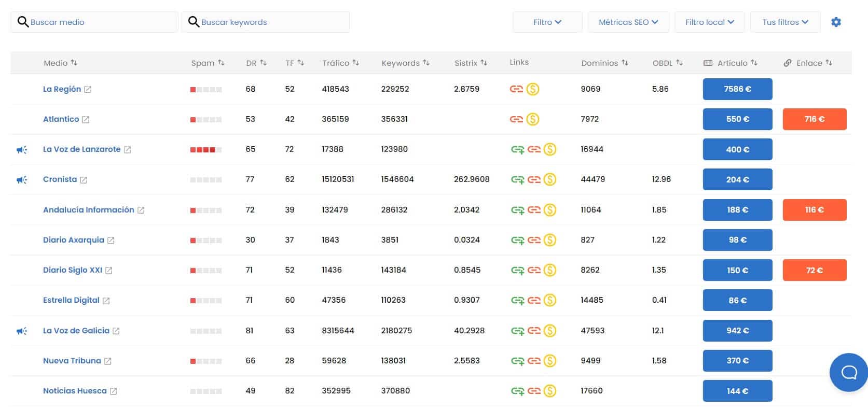Open external link icon beside Estrella Digital
868x409 pixels.
pos(106,301)
